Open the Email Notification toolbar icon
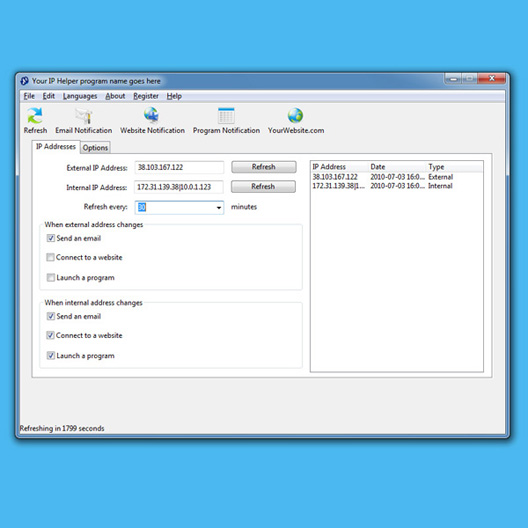The width and height of the screenshot is (528, 528). click(84, 116)
